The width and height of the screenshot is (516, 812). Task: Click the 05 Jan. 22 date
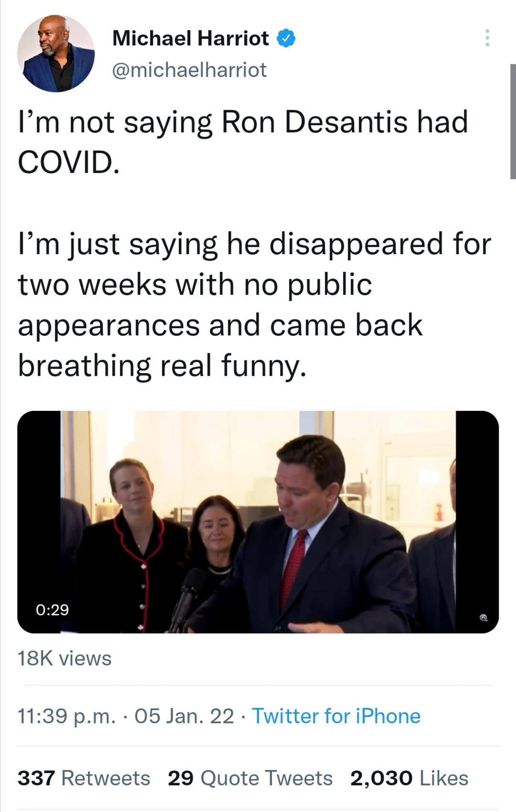[x=184, y=716]
